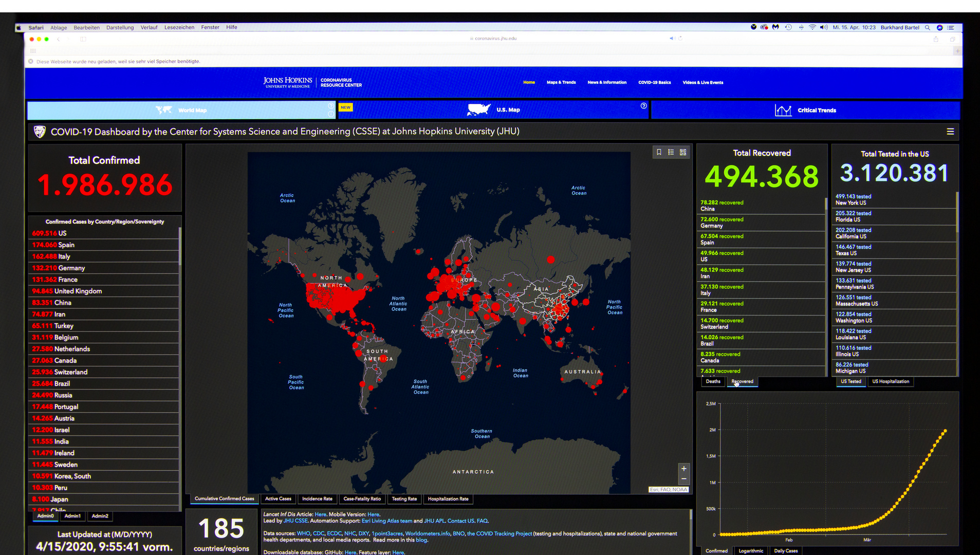Click the Johns Hopkins University logo

pyautogui.click(x=288, y=82)
